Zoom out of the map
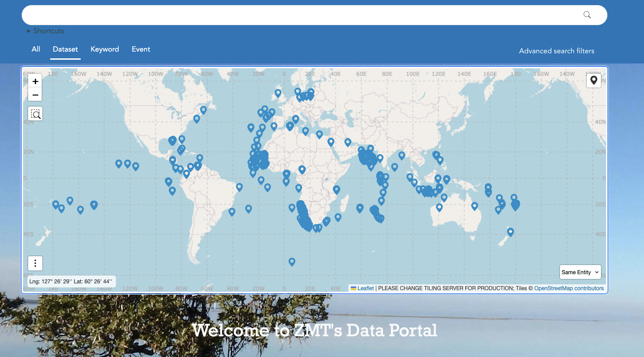644x357 pixels. (x=35, y=95)
